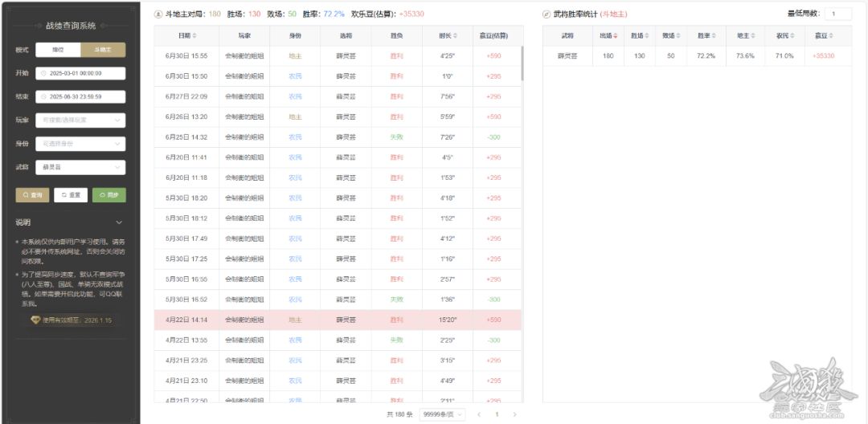Click the end date field 2025-06-30 23:59:59
The height and width of the screenshot is (424, 868).
80,96
